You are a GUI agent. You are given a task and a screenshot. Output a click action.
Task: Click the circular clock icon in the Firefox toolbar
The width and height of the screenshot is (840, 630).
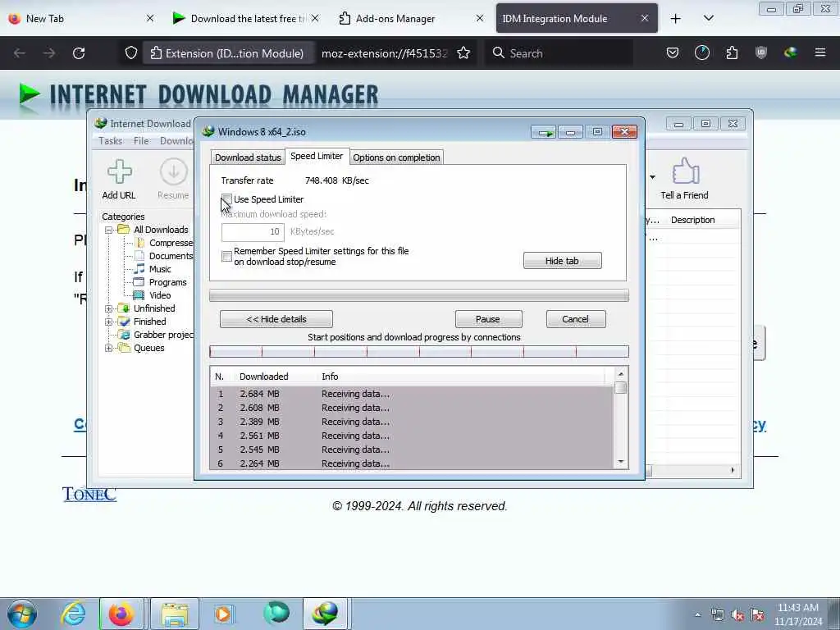pyautogui.click(x=702, y=53)
